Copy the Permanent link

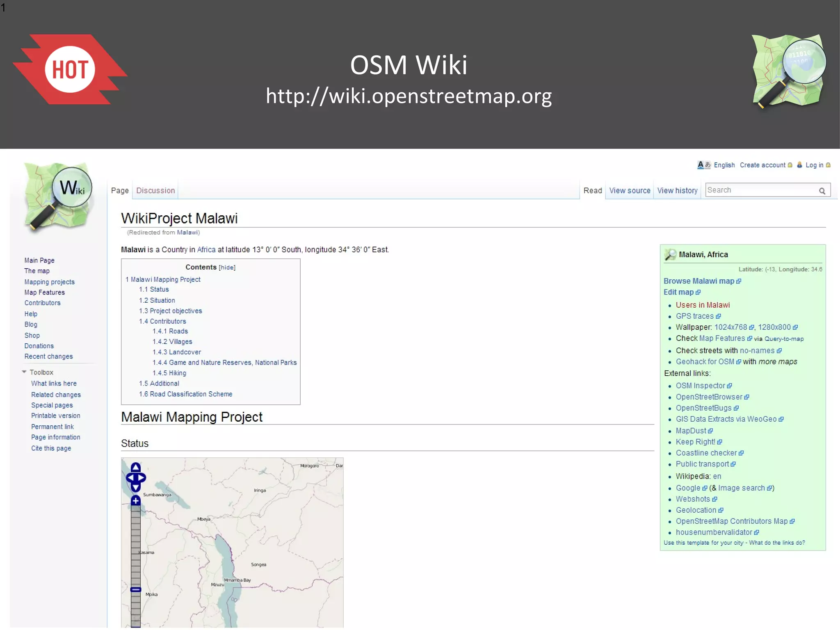click(52, 427)
